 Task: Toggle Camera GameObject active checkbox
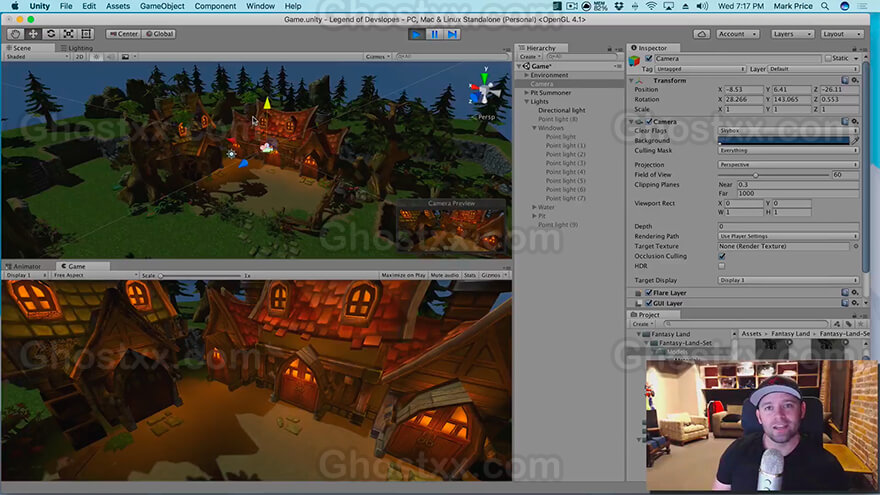tap(649, 58)
